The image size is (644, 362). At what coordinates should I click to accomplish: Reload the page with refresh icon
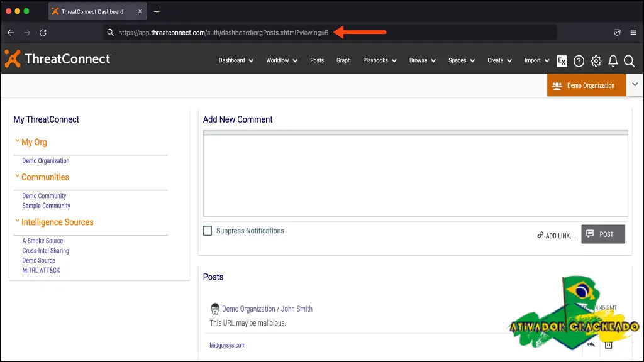[x=43, y=33]
